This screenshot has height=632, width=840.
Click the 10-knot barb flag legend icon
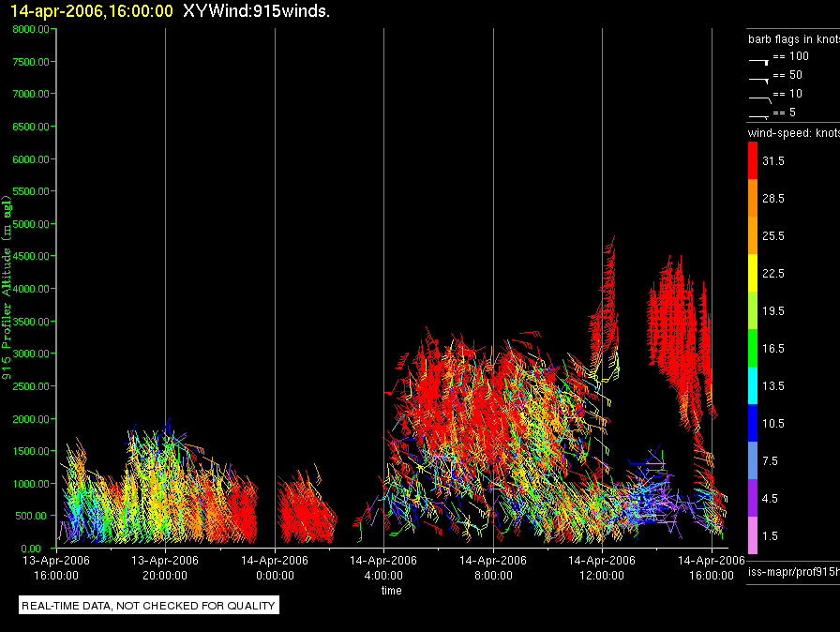pyautogui.click(x=759, y=99)
